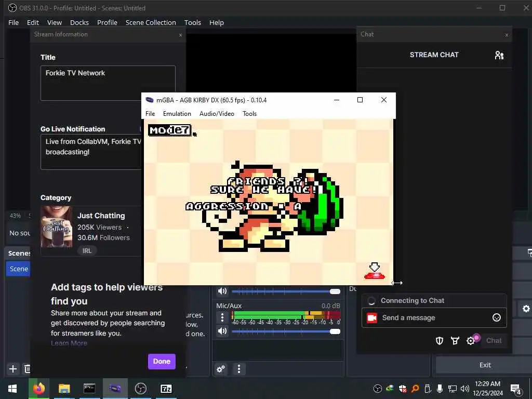The height and width of the screenshot is (399, 532).
Task: Open the mGBA Audio/Video menu
Action: pos(217,114)
